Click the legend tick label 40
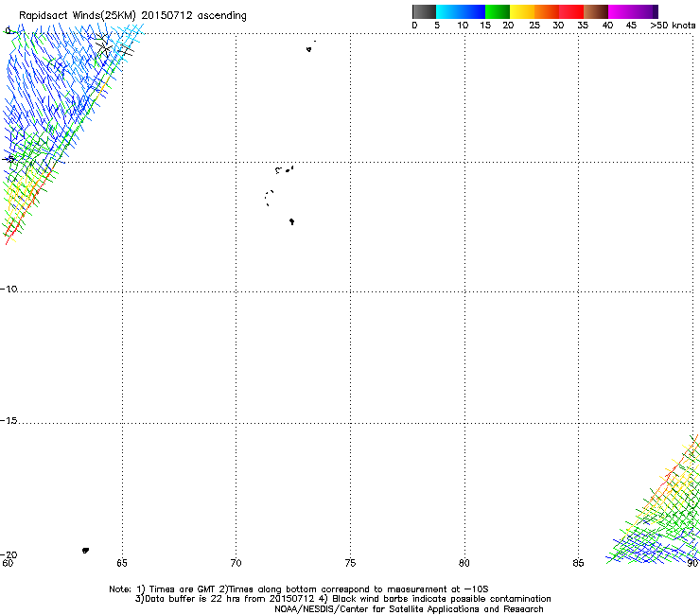700x615 pixels. point(607,26)
